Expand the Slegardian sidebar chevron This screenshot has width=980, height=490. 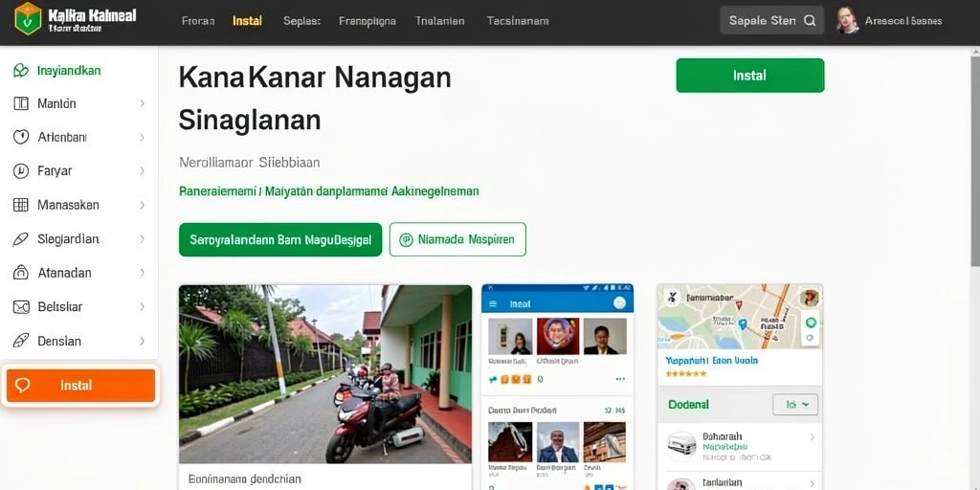point(142,238)
